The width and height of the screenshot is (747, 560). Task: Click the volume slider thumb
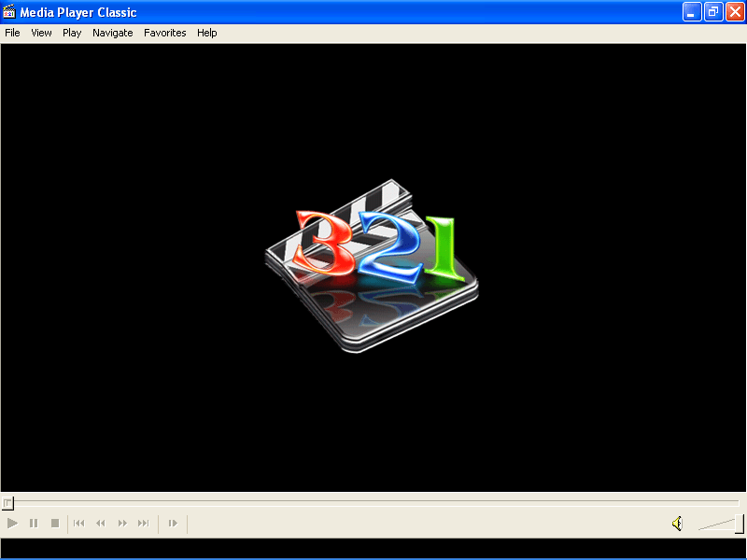pos(740,524)
